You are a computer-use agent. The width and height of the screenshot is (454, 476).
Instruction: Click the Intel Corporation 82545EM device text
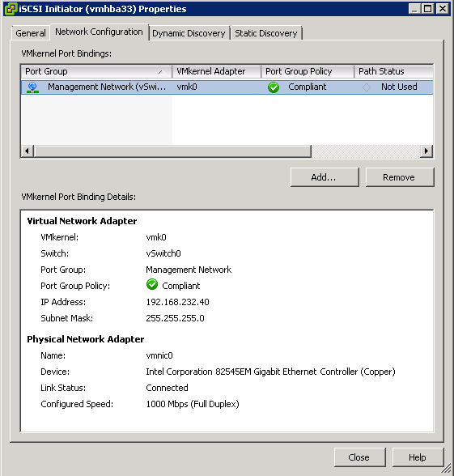tap(270, 372)
